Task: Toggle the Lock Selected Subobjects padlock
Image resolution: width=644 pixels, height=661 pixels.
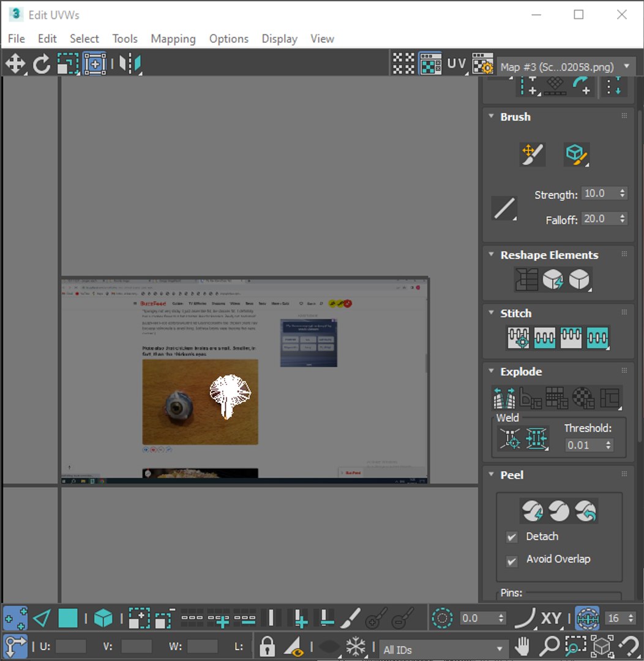Action: [267, 646]
